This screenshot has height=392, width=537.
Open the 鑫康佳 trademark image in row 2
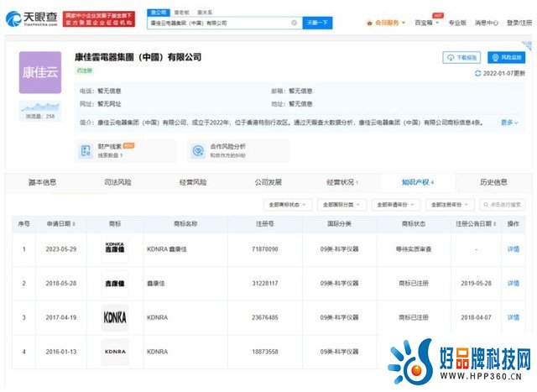click(x=115, y=284)
